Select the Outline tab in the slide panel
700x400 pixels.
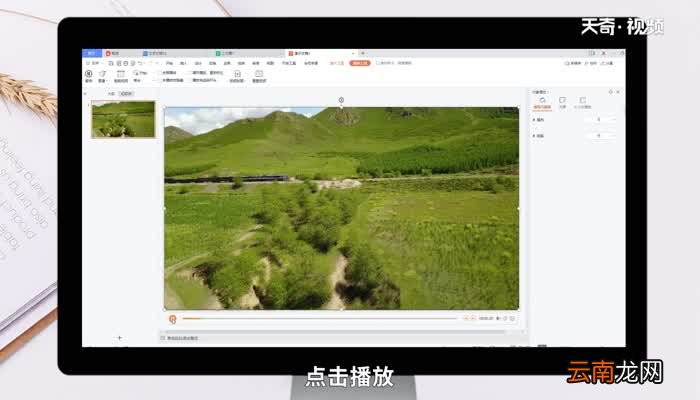coord(112,94)
